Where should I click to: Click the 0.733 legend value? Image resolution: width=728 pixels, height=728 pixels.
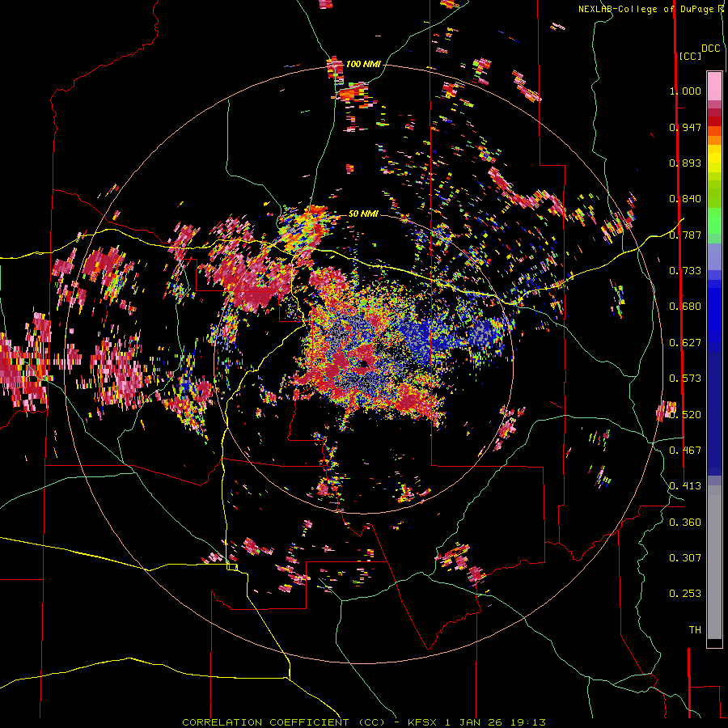click(x=685, y=271)
